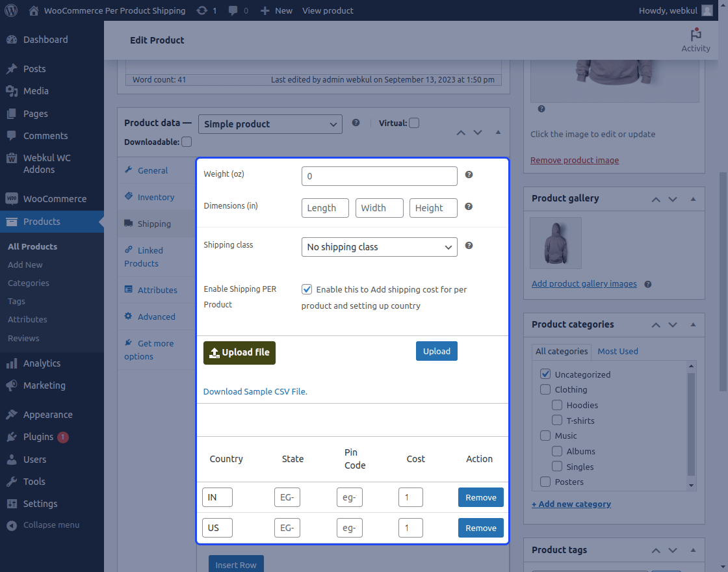
Task: Collapse the Product categories panel
Action: [692, 324]
